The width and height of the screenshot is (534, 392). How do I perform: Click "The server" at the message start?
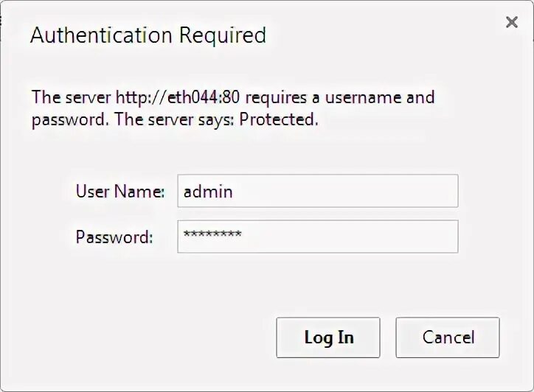pos(71,97)
